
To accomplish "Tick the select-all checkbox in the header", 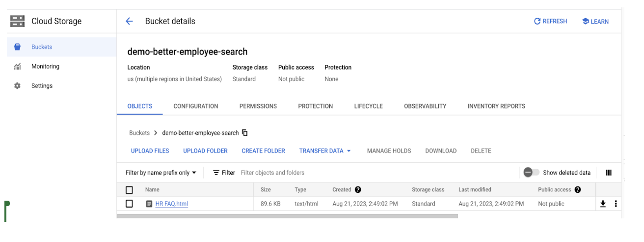I will point(129,190).
